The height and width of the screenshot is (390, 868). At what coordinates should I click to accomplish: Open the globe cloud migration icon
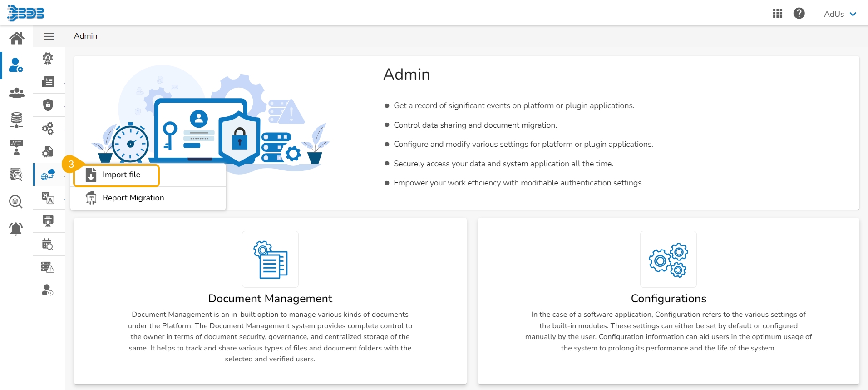(x=48, y=175)
